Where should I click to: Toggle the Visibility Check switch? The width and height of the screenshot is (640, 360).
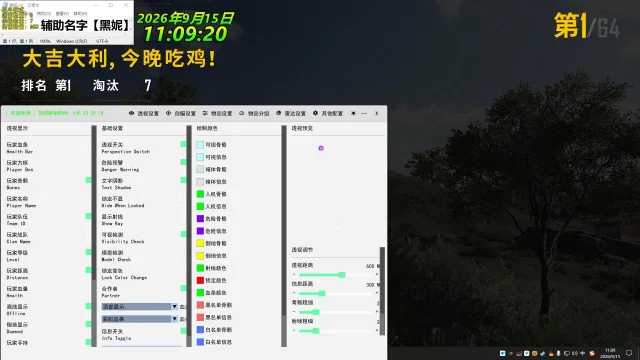183,234
